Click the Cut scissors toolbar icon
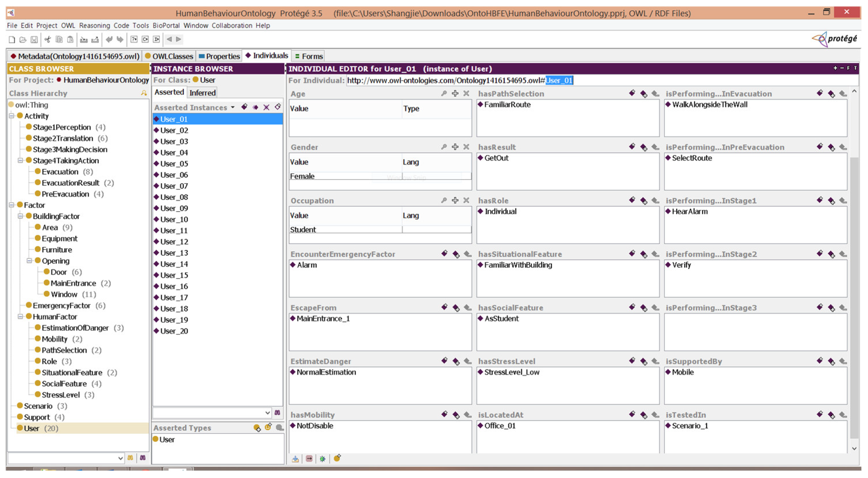Viewport: 868px width, 478px height. coord(47,39)
